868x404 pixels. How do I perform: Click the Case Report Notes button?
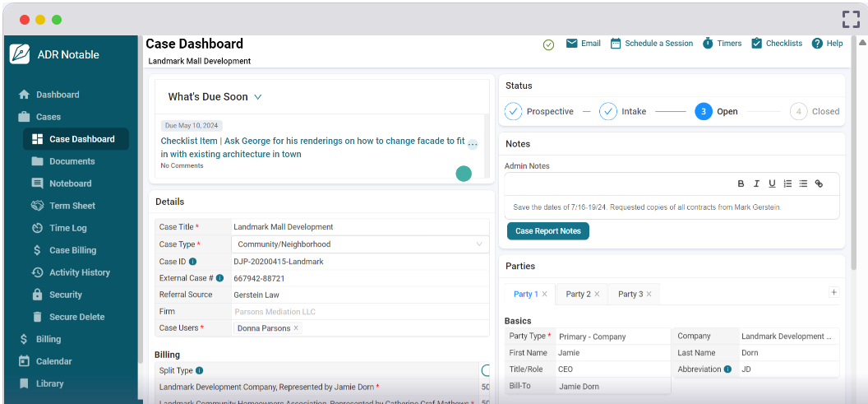coord(547,231)
